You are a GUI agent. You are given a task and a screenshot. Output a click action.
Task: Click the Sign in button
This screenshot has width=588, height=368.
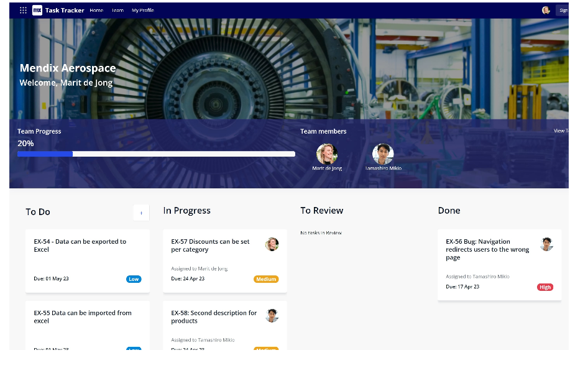[564, 10]
